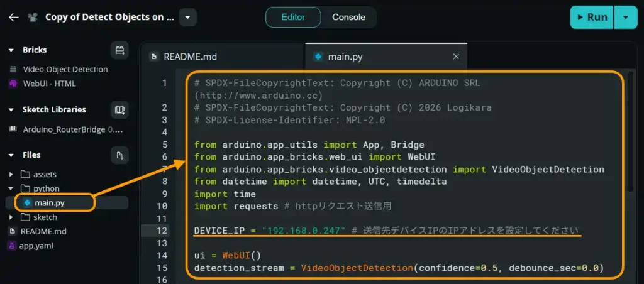644x284 pixels.
Task: Select the WebUI - HTML brick
Action: tap(49, 84)
